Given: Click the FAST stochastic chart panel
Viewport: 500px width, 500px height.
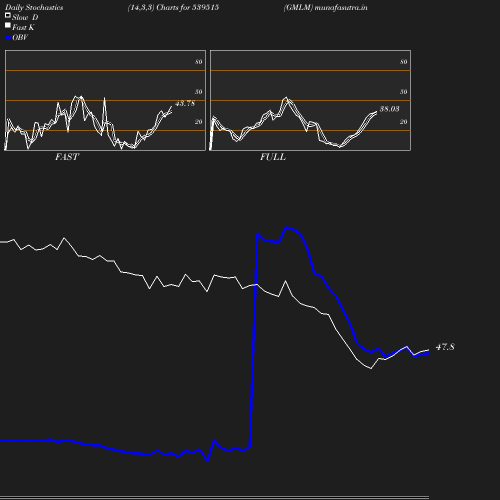Looking at the screenshot, I should (105, 100).
